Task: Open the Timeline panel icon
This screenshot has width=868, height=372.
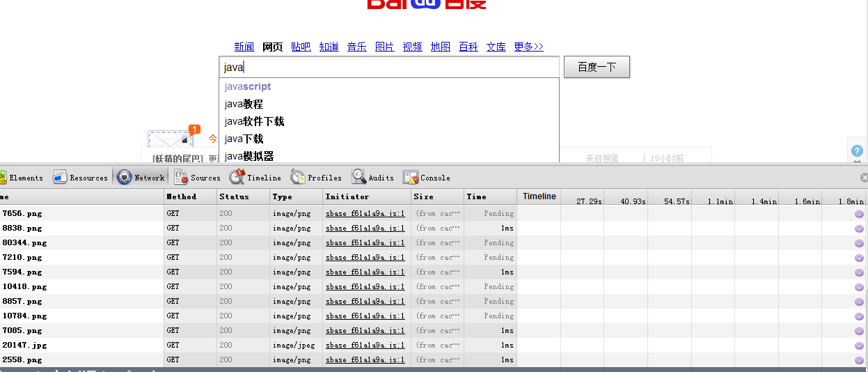Action: [x=237, y=177]
